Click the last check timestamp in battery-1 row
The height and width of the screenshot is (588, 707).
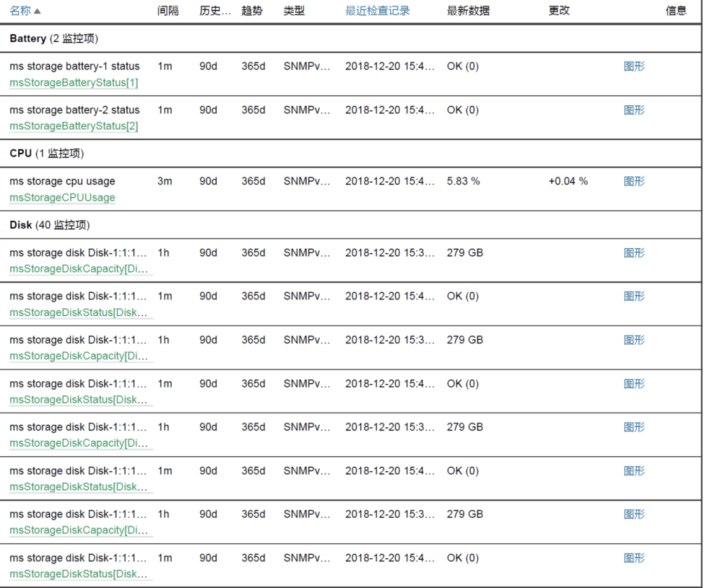point(389,67)
